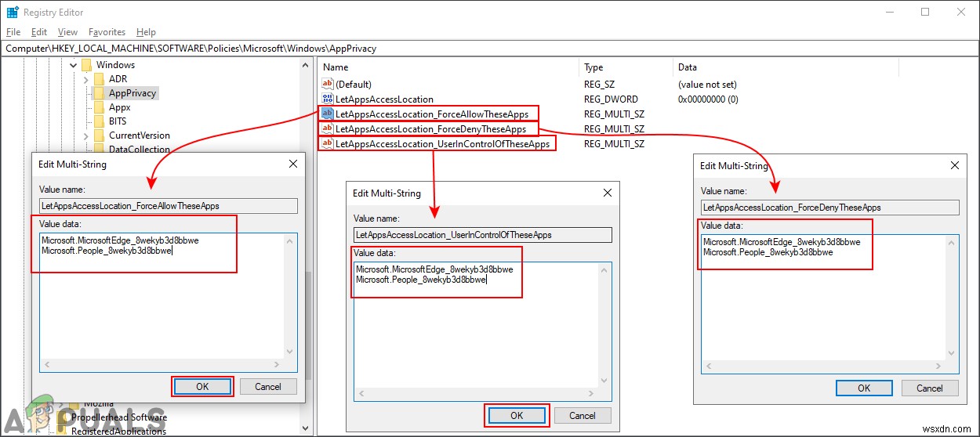Click the 0x00000000 (0) data cell
The height and width of the screenshot is (437, 980).
pyautogui.click(x=708, y=99)
